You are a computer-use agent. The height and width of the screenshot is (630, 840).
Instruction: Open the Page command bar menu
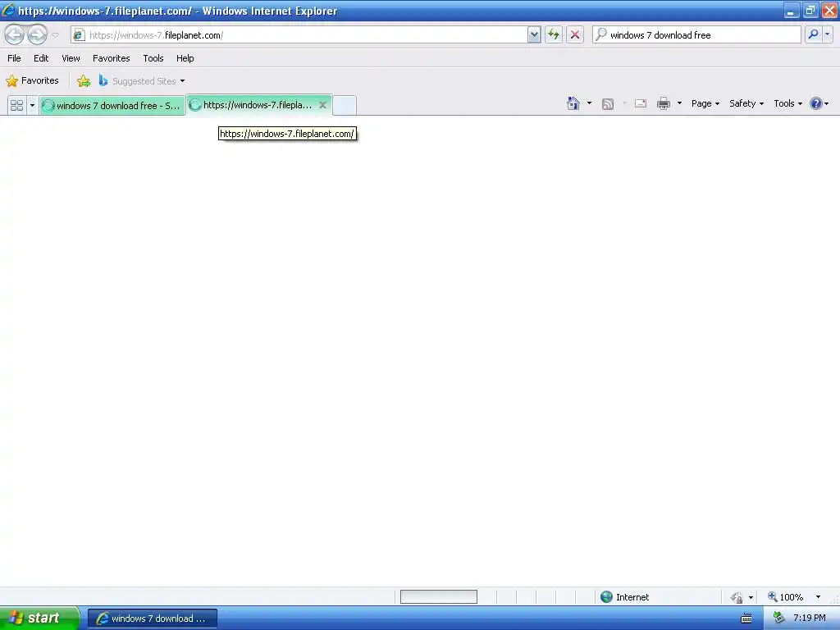[x=705, y=103]
